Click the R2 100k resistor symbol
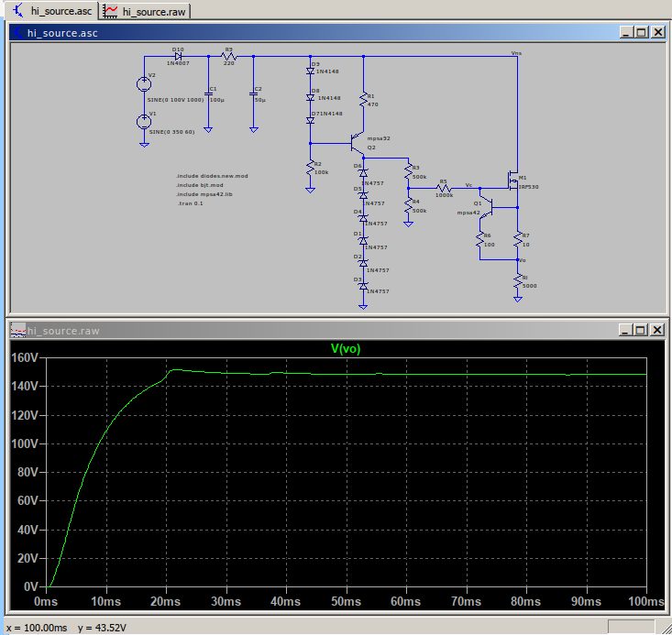Image resolution: width=672 pixels, height=635 pixels. [310, 167]
